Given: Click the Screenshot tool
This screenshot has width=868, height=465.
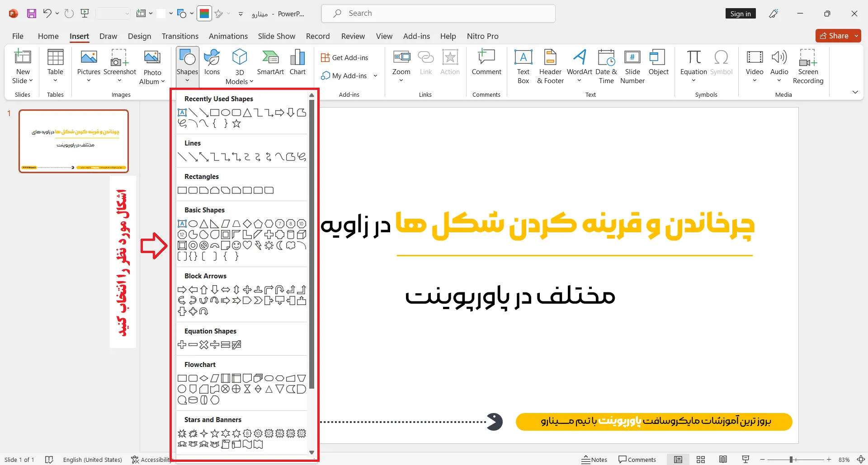Looking at the screenshot, I should point(119,66).
